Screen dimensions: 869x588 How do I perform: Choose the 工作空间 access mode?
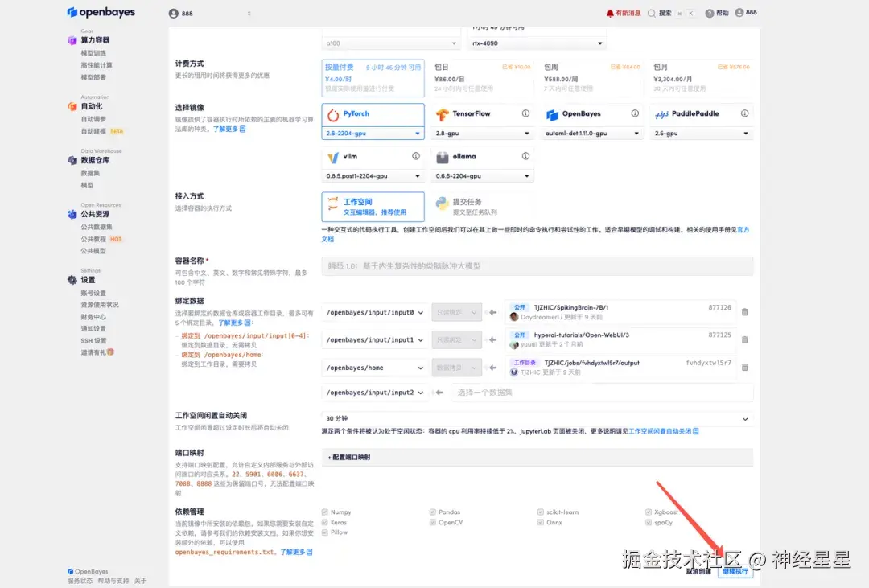[373, 207]
